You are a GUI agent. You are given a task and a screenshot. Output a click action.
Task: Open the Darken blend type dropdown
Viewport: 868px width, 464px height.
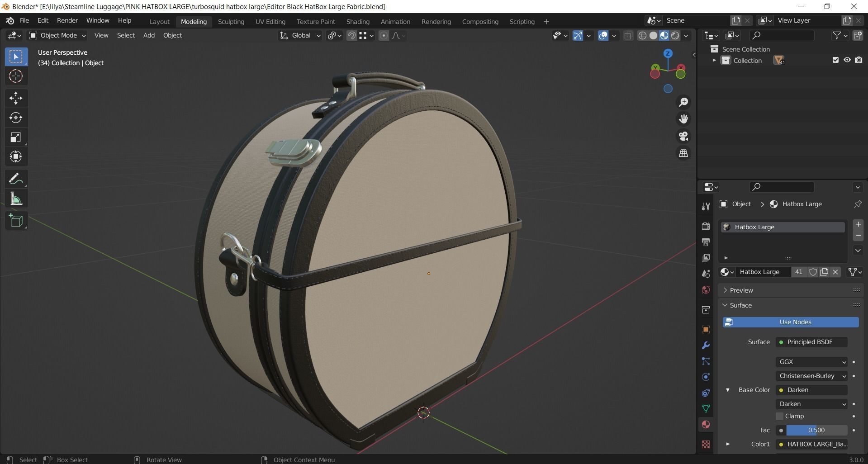(811, 404)
